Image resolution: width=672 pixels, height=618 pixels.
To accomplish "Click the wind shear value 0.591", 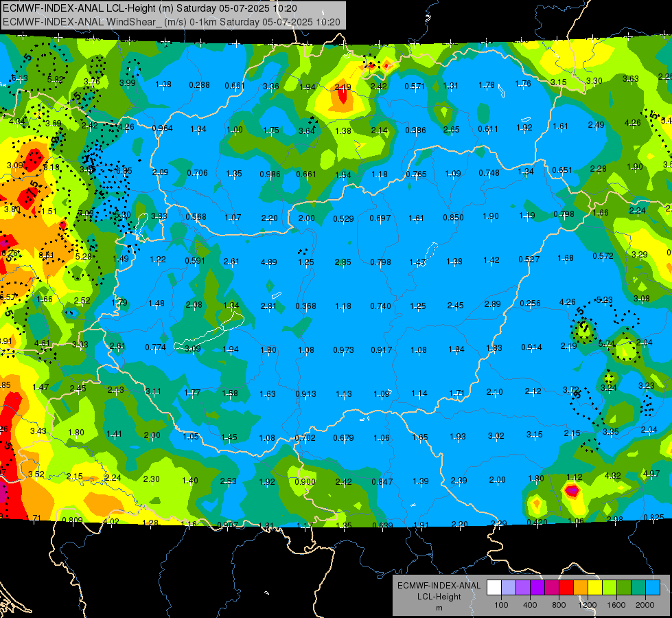I will pos(196,261).
